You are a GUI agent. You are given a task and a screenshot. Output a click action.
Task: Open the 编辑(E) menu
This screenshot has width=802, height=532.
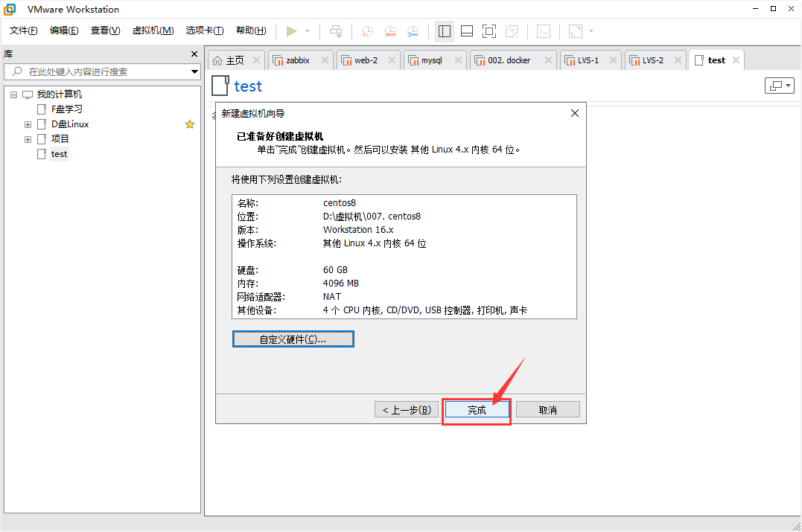pos(64,31)
